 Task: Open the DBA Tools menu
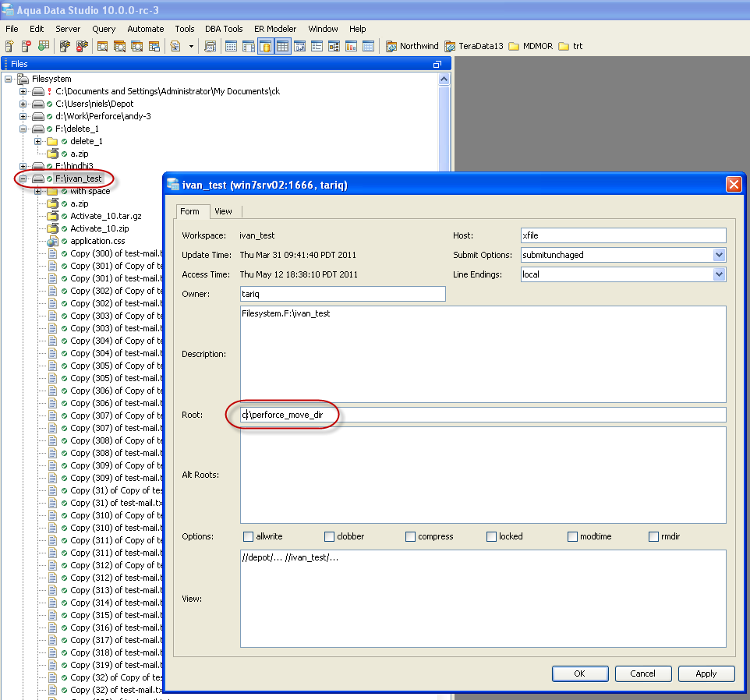tap(224, 29)
